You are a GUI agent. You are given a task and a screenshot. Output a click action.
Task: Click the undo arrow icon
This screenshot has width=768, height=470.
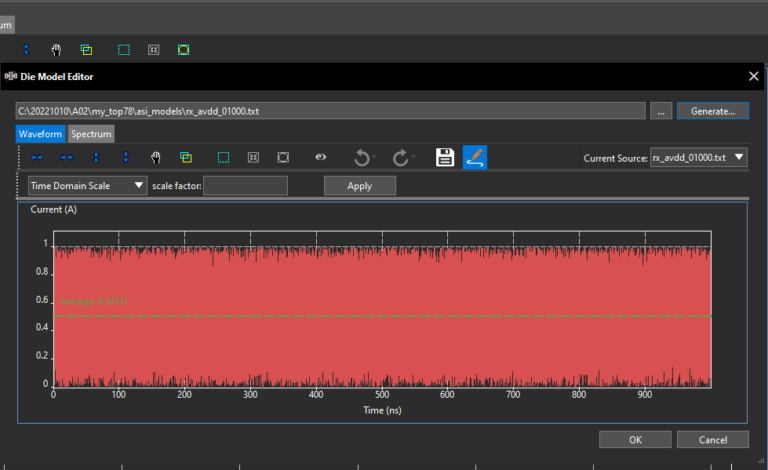[x=362, y=157]
